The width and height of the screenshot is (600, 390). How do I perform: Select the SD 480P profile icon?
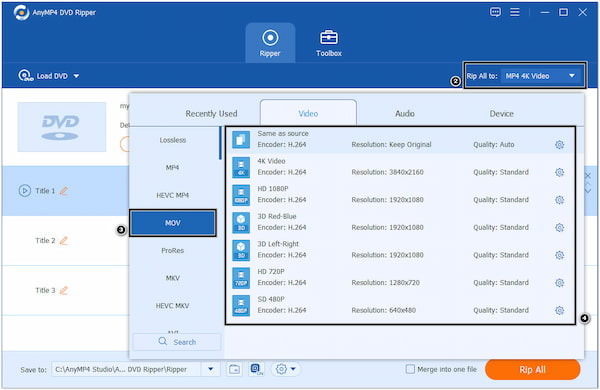point(241,305)
